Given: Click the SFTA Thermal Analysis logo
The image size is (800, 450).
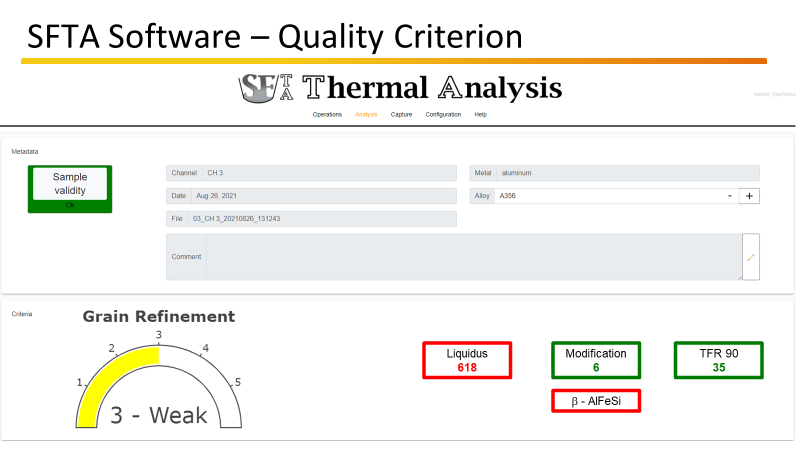Looking at the screenshot, I should click(x=400, y=88).
